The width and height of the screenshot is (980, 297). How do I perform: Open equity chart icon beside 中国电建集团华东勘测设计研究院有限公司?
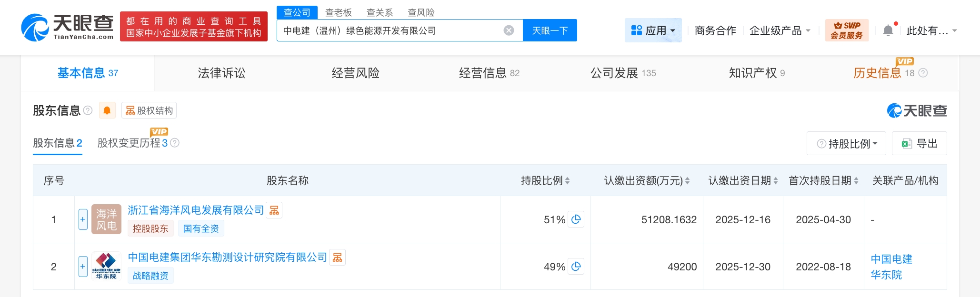click(338, 257)
